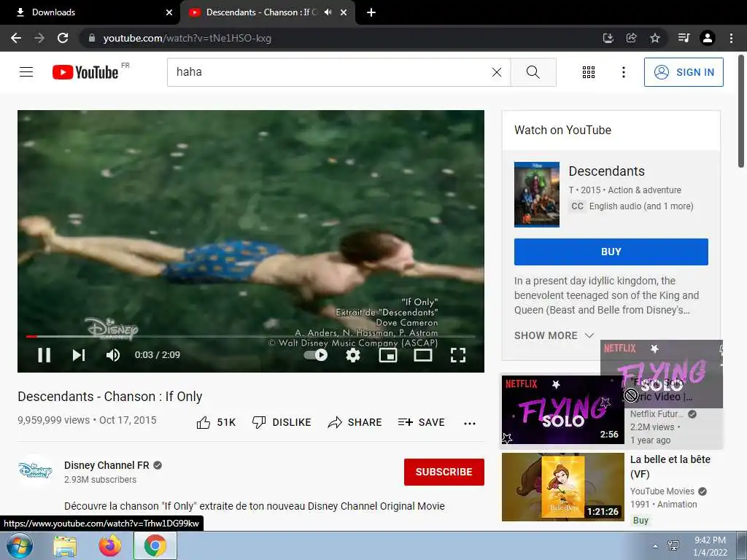Select the Descendants Chanson tab
Viewport: 747px width, 560px height.
click(x=261, y=12)
